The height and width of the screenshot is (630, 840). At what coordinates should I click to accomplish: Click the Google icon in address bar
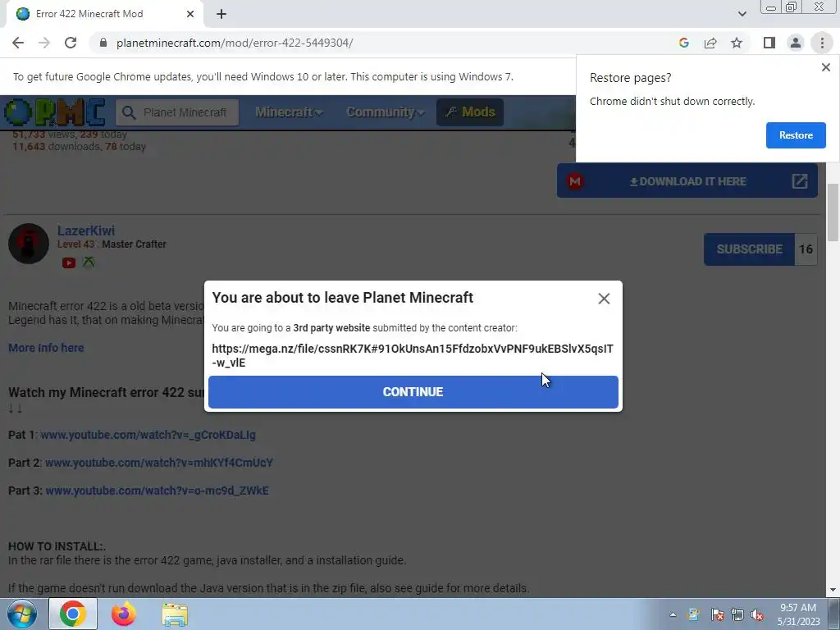(683, 43)
